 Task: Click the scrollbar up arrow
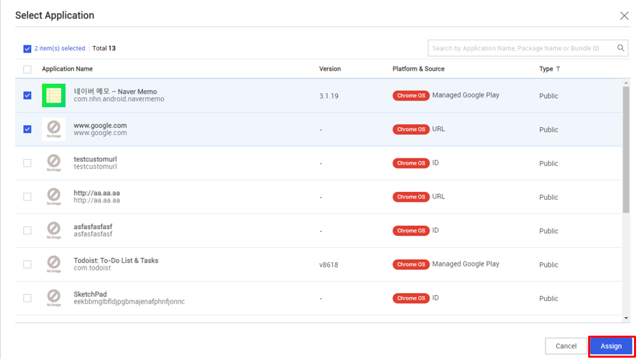pyautogui.click(x=626, y=83)
